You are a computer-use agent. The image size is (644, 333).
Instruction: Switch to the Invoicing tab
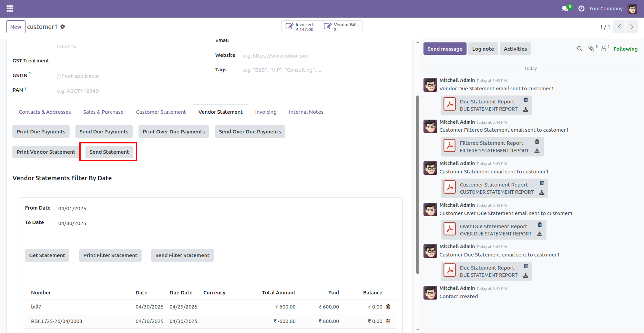click(266, 112)
